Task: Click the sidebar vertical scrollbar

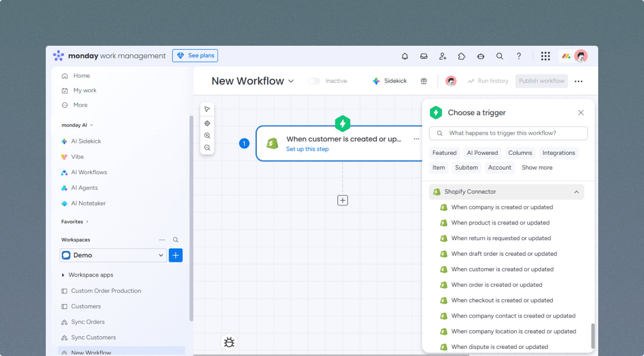Action: [x=191, y=218]
